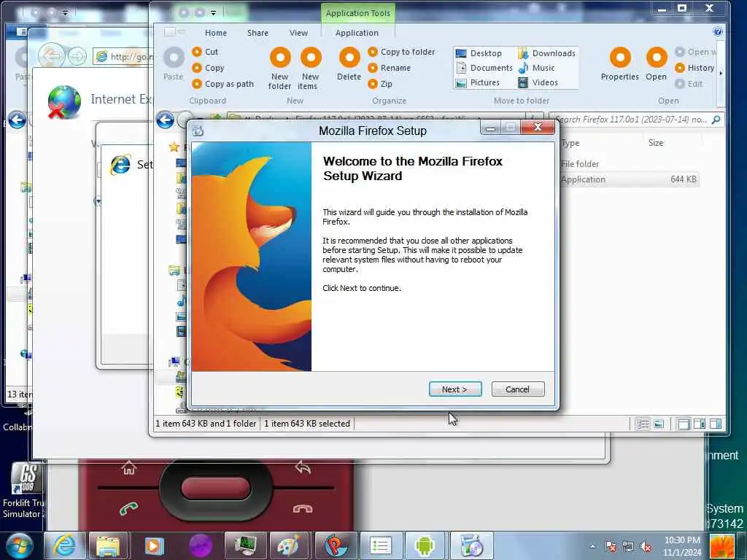
Task: Toggle the preview pane button in status bar
Action: coord(700,424)
